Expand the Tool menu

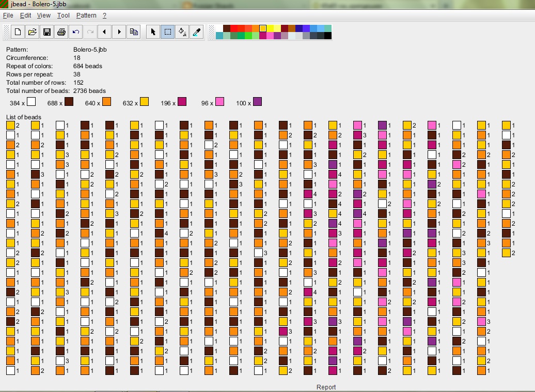point(63,15)
